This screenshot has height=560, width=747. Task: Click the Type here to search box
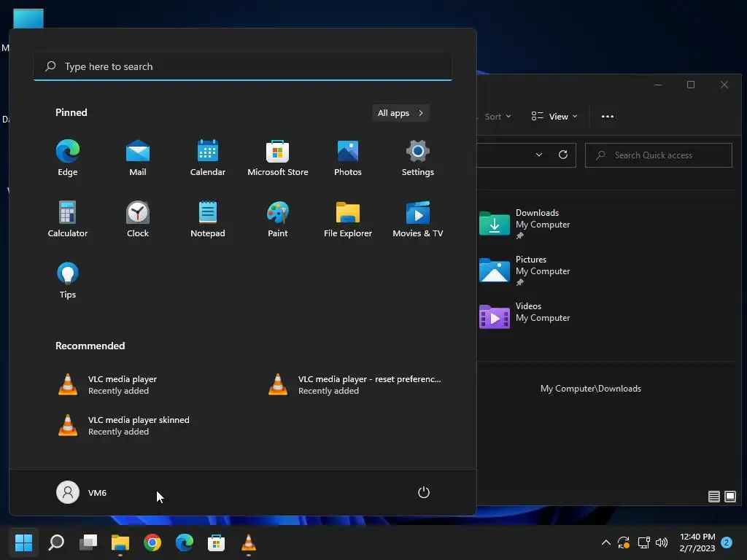click(243, 66)
